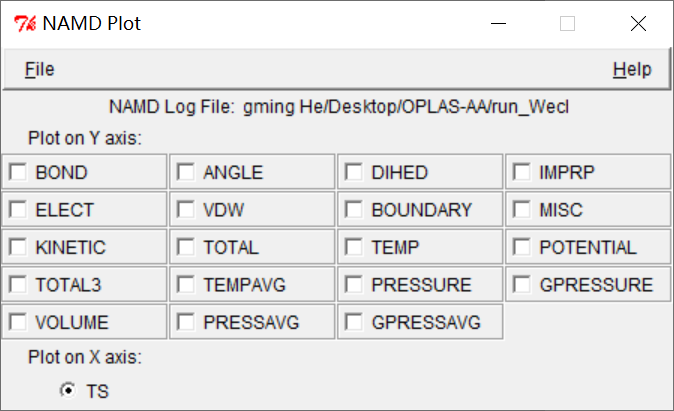Select TEMP for plotting
The image size is (674, 411).
354,248
